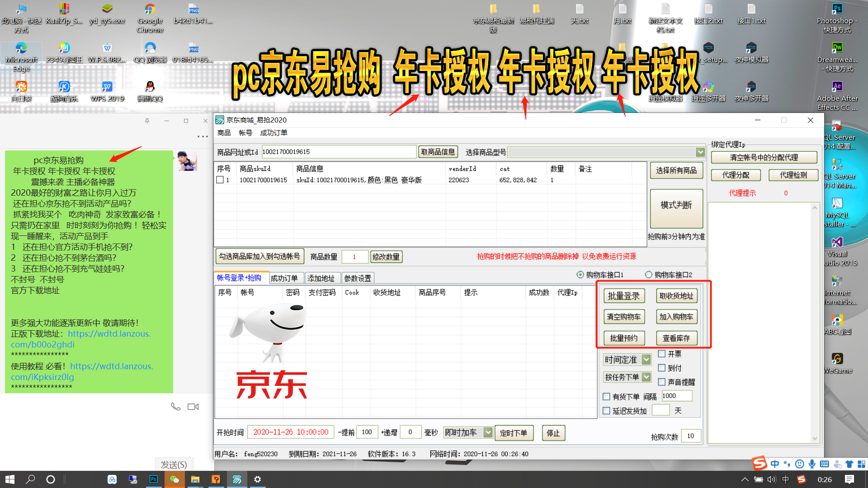The image size is (868, 488).
Task: Open 帐号 menu
Action: pyautogui.click(x=245, y=133)
